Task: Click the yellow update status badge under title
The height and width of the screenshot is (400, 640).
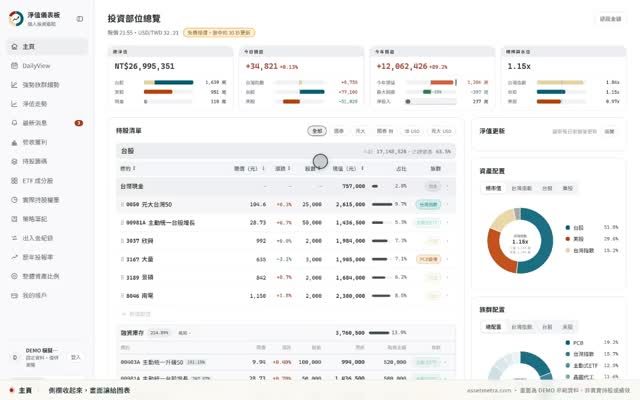Action: 219,32
